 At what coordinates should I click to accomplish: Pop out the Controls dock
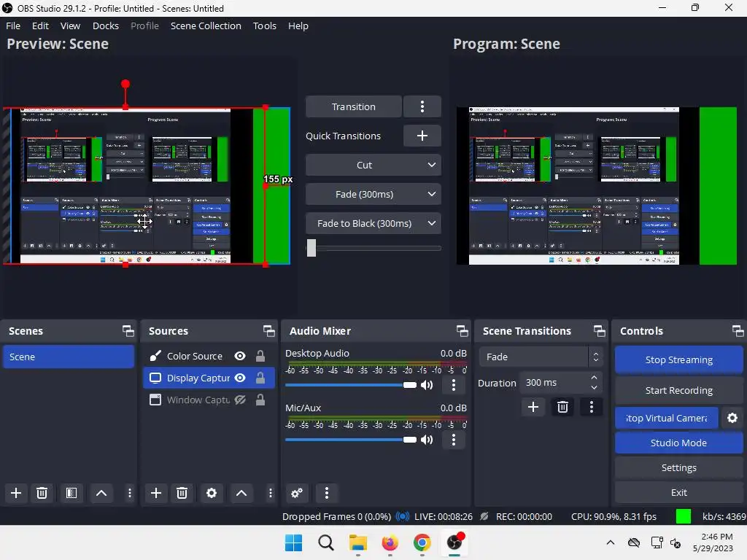(x=738, y=331)
